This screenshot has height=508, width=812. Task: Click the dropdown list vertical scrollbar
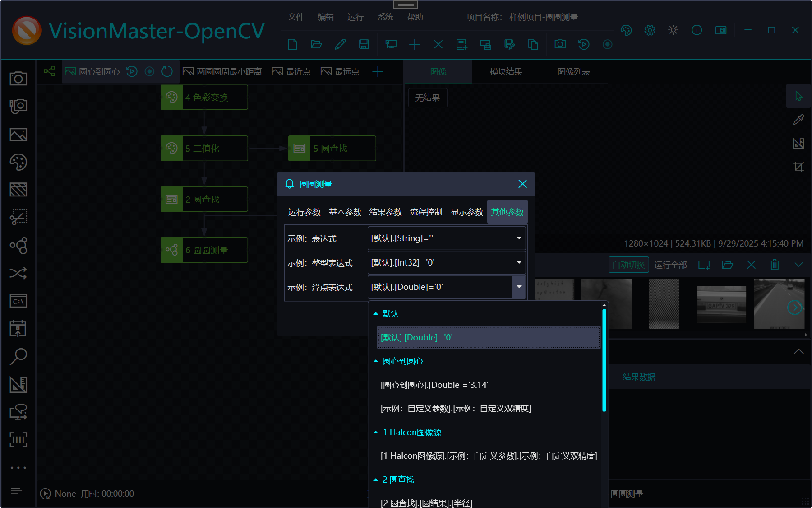[604, 360]
